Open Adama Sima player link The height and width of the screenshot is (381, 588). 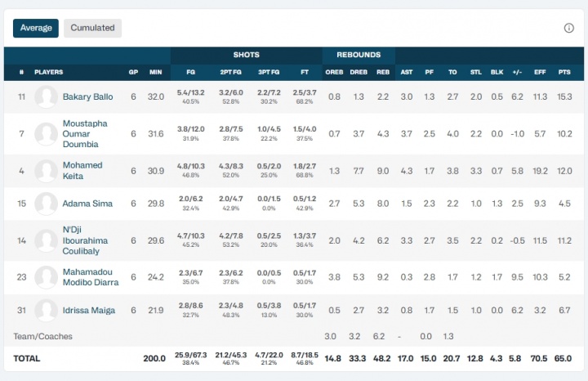tap(87, 204)
